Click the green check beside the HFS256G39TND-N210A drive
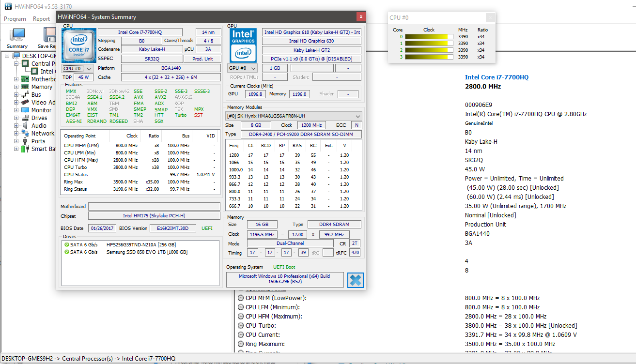The image size is (636, 364). point(67,245)
